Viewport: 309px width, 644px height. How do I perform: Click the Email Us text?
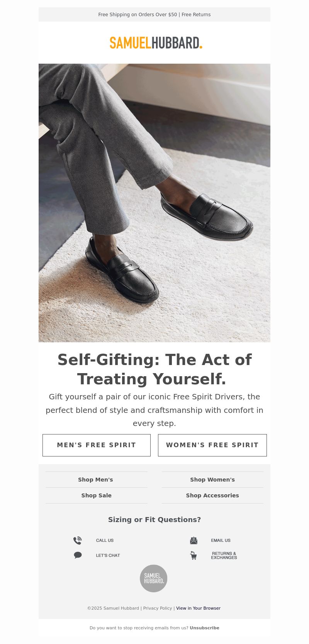[221, 540]
